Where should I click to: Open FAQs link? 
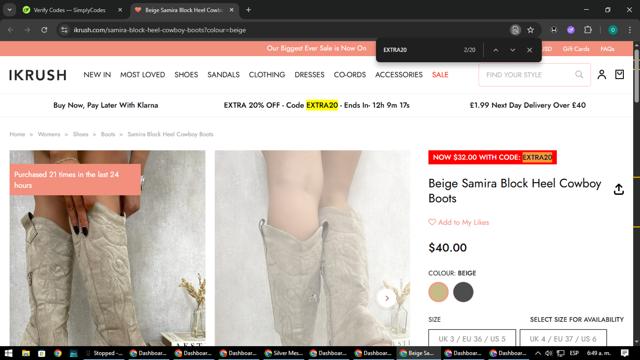pyautogui.click(x=607, y=49)
